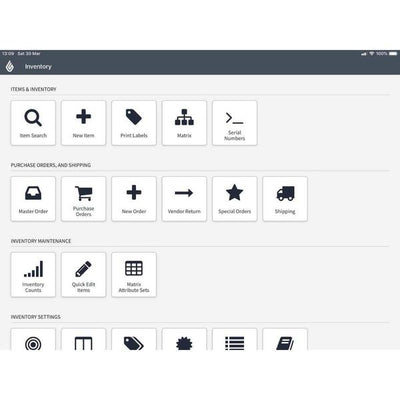Click the battery indicator in status bar
The height and width of the screenshot is (400, 400).
393,54
